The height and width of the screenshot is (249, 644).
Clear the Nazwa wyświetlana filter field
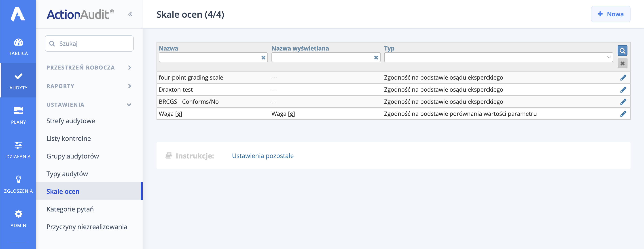click(376, 57)
